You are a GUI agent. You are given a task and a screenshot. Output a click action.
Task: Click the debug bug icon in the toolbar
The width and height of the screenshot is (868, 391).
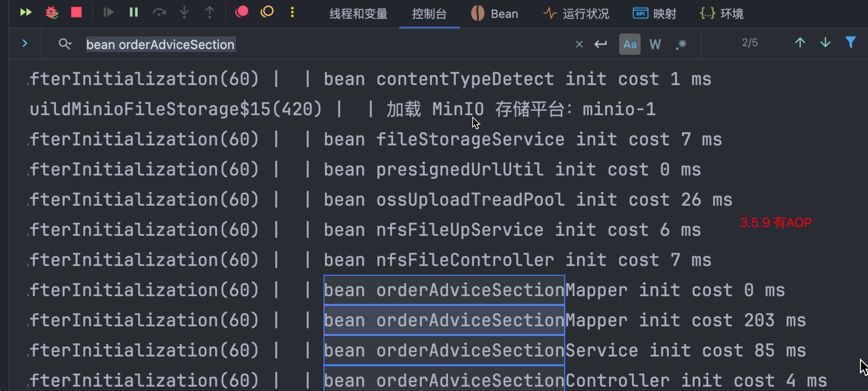click(x=52, y=13)
